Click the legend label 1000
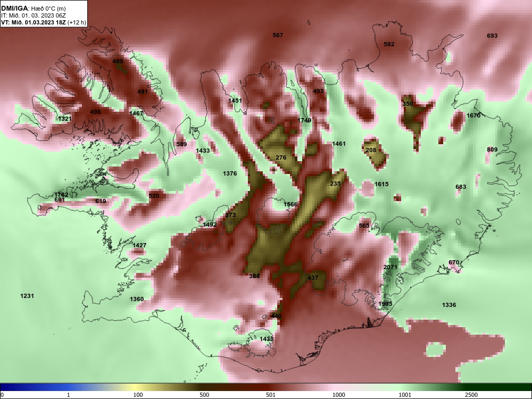Screen dimensions: 532x399 coord(338,395)
